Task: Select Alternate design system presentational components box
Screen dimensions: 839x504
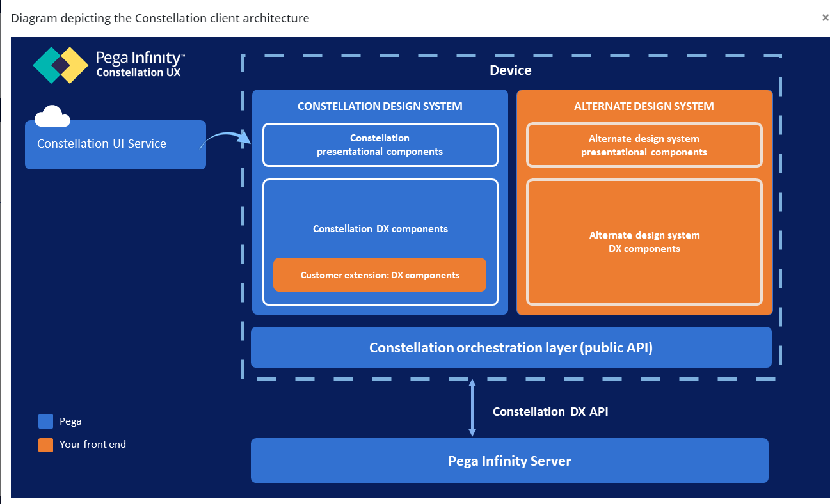Action: point(644,145)
